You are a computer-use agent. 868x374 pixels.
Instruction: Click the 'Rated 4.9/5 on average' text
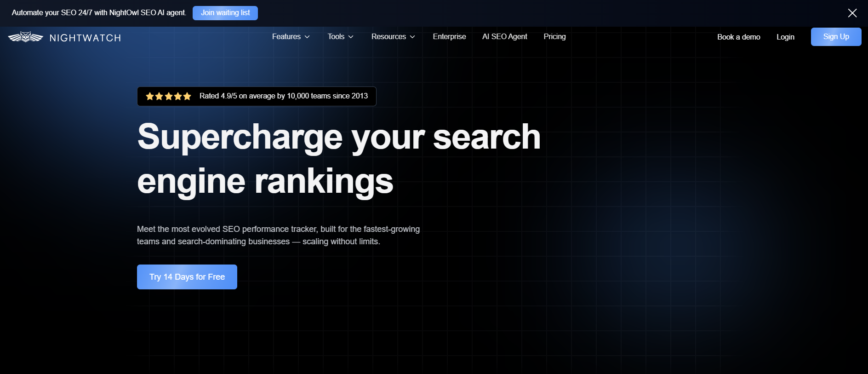click(283, 96)
